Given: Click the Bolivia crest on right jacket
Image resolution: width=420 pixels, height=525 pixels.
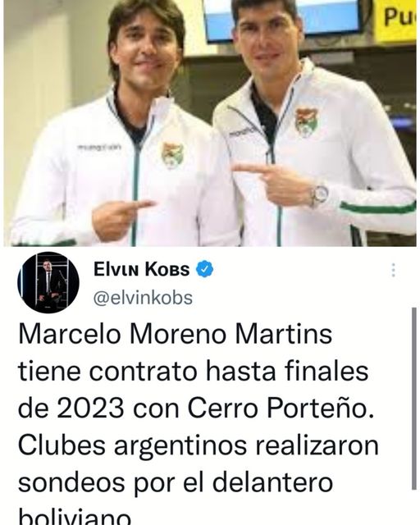Looking at the screenshot, I should tap(305, 121).
